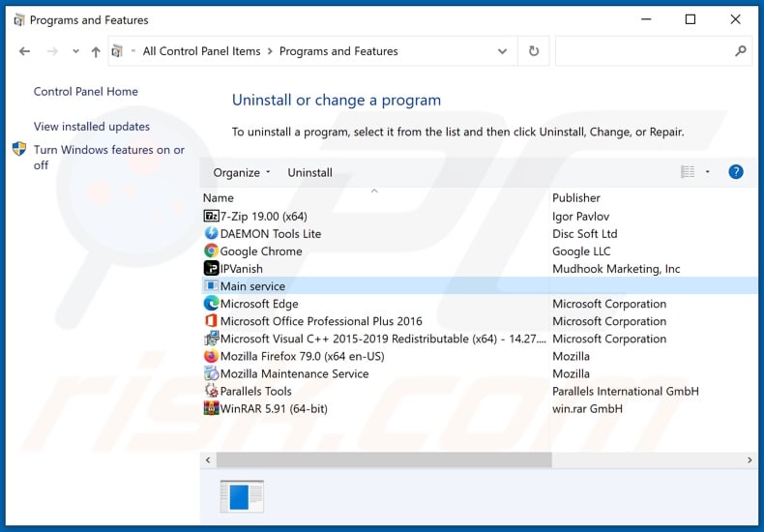Click the Uninstall toolbar button
The image size is (764, 532).
(x=309, y=172)
